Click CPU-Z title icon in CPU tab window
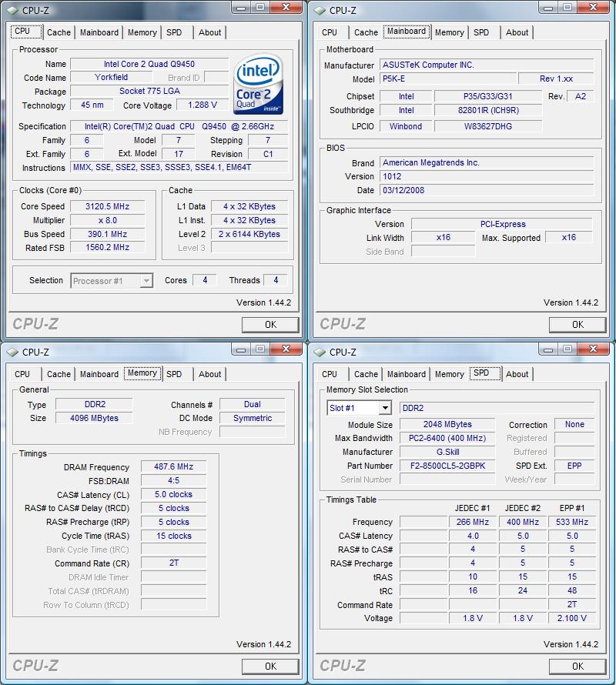 coord(12,10)
